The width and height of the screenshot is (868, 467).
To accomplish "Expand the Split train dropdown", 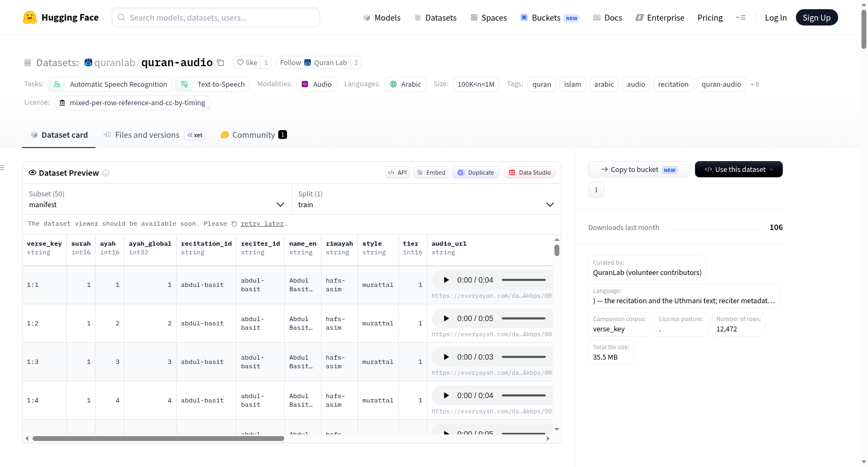I will (x=426, y=199).
